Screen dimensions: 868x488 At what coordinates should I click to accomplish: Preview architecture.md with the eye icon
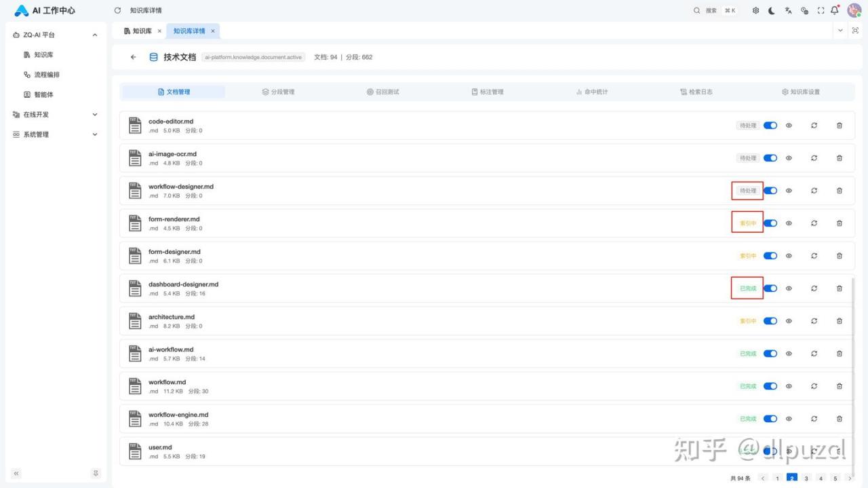789,321
